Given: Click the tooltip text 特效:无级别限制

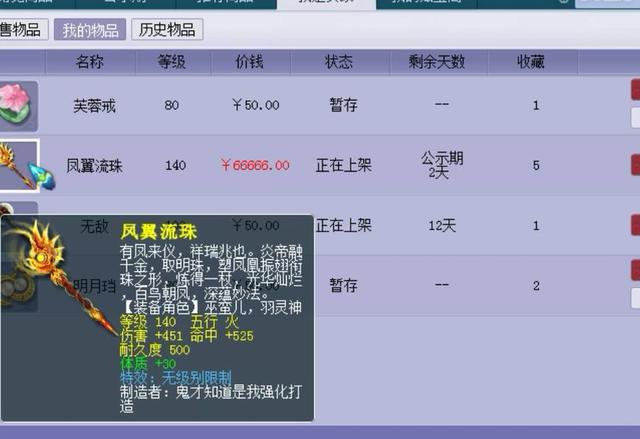Looking at the screenshot, I should point(176,378).
